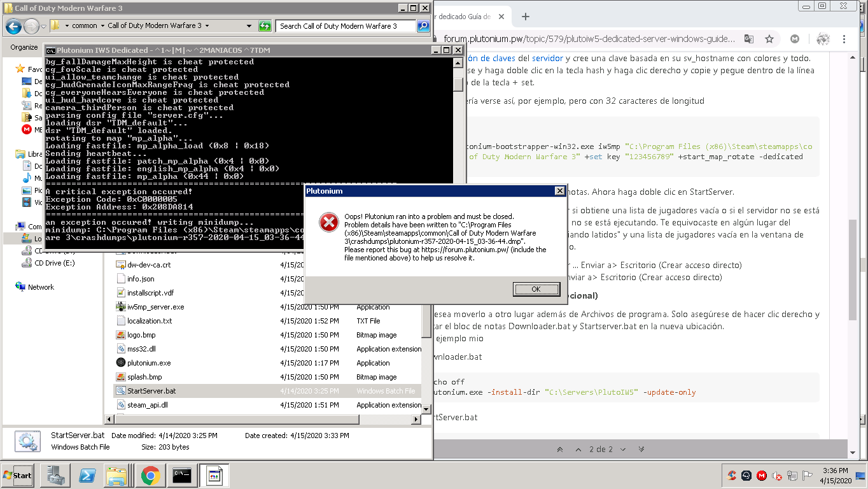Click the Chrome address bar URL
The image size is (868, 489).
point(589,39)
